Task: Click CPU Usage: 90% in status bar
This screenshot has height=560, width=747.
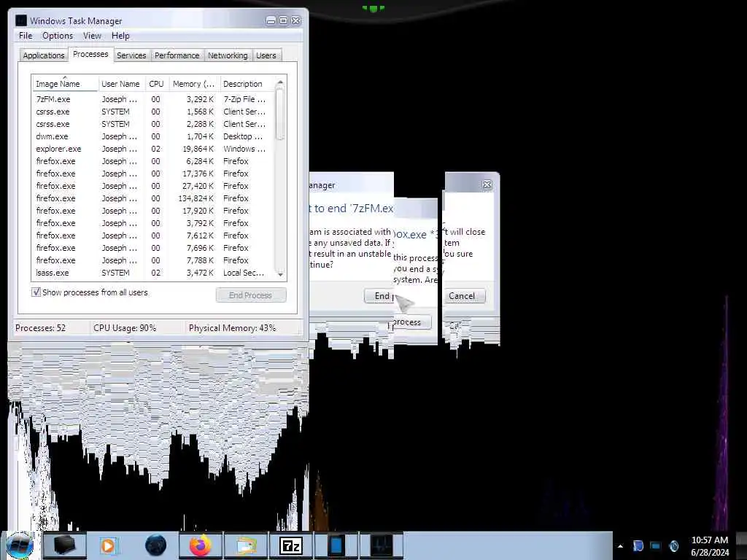Action: (125, 327)
